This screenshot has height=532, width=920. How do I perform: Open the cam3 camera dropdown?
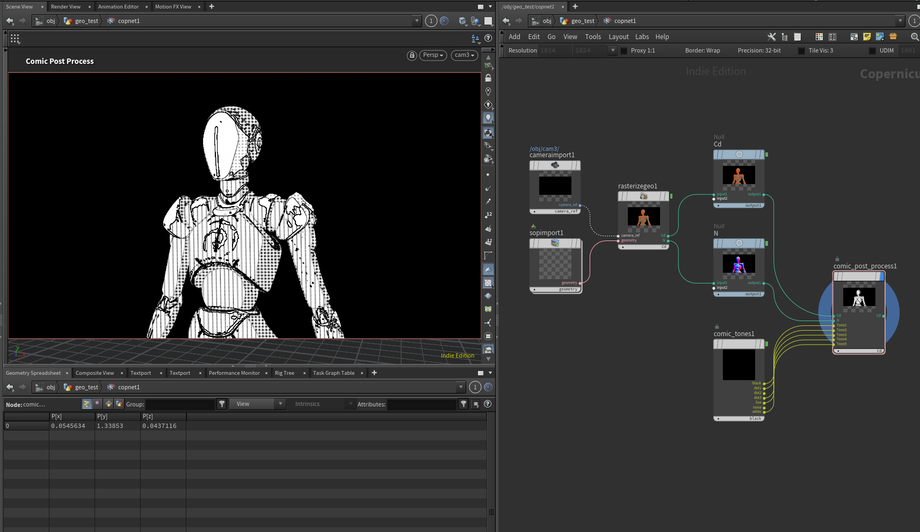coord(464,55)
